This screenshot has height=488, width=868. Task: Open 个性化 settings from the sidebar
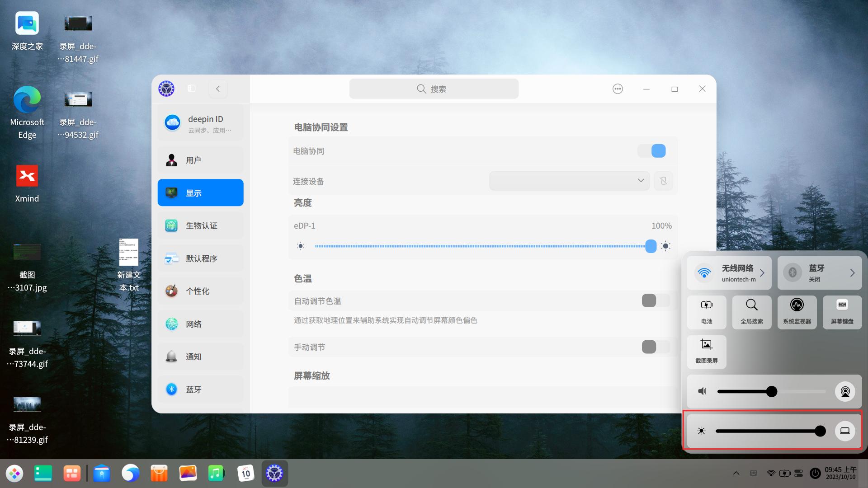coord(200,291)
